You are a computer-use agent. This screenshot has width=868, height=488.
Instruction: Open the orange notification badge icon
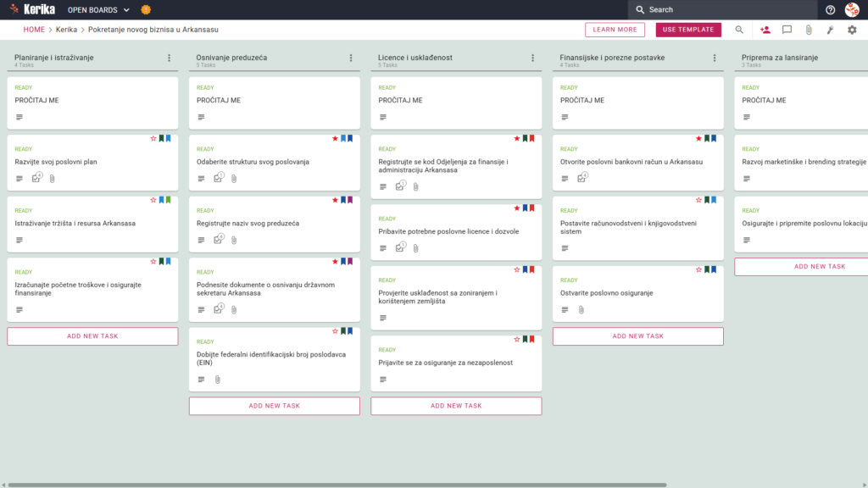coord(146,9)
